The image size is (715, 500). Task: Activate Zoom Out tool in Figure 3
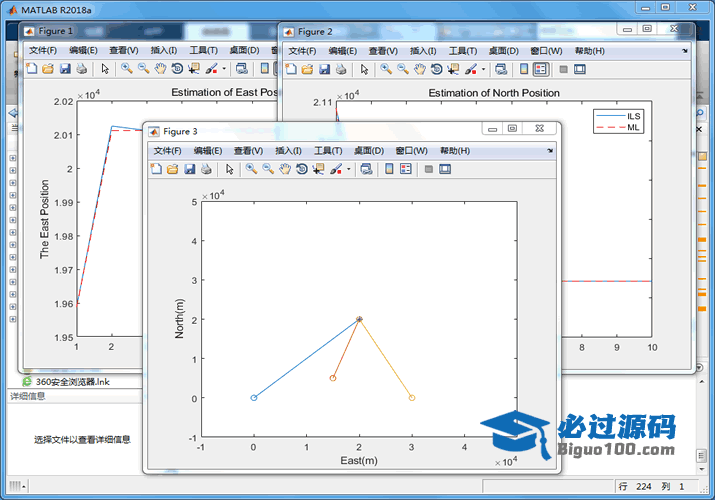[268, 169]
